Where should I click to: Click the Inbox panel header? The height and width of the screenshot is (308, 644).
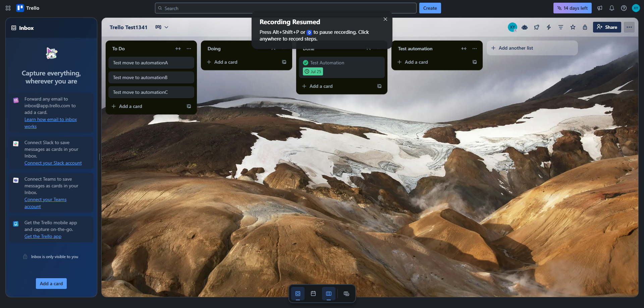[x=51, y=28]
